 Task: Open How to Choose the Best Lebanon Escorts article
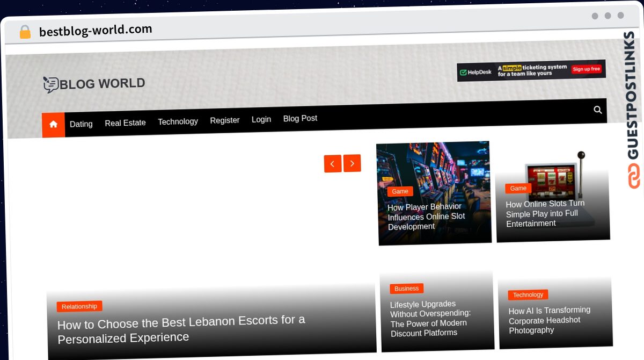(181, 329)
